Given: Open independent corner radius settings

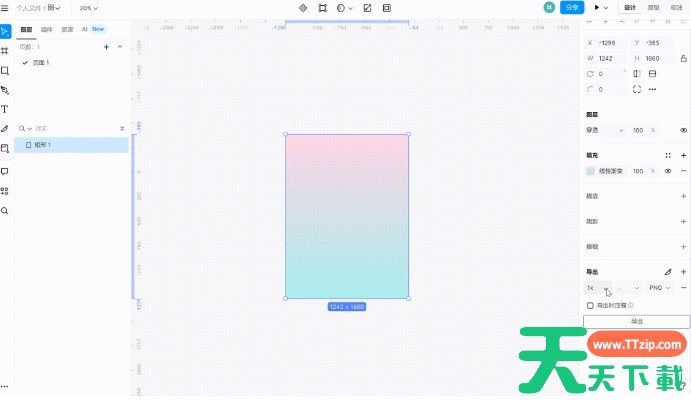Looking at the screenshot, I should coord(637,89).
